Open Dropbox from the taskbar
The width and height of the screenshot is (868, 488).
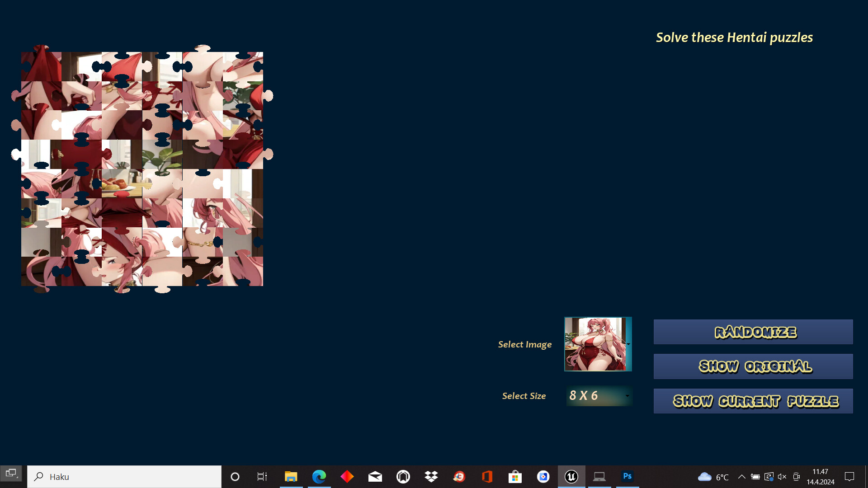click(x=431, y=476)
